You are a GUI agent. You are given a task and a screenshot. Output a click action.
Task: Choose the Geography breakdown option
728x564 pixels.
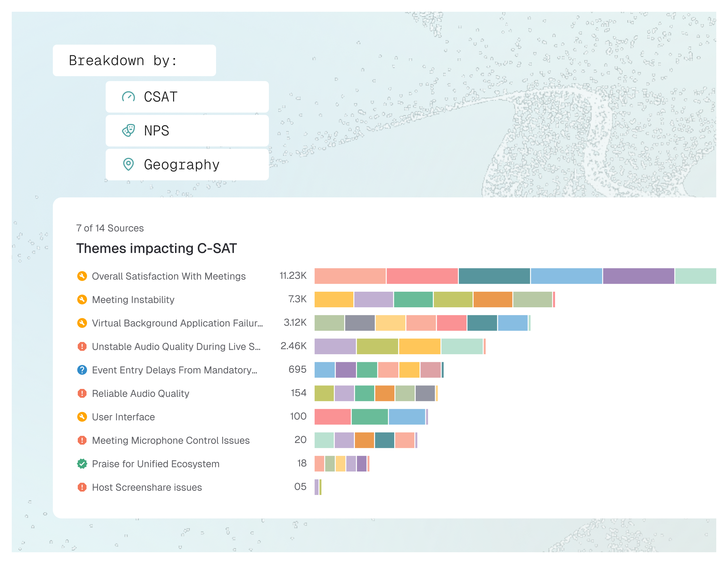click(187, 164)
